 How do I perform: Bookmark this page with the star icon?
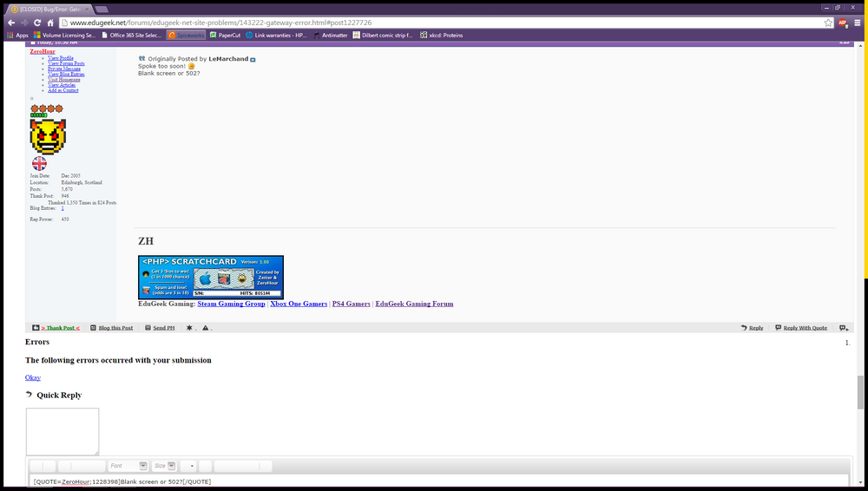[828, 23]
